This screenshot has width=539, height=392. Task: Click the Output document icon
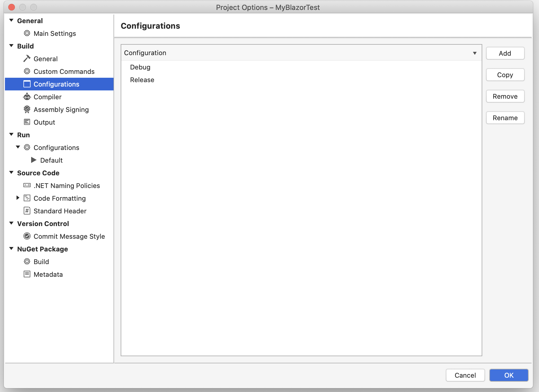coord(27,122)
